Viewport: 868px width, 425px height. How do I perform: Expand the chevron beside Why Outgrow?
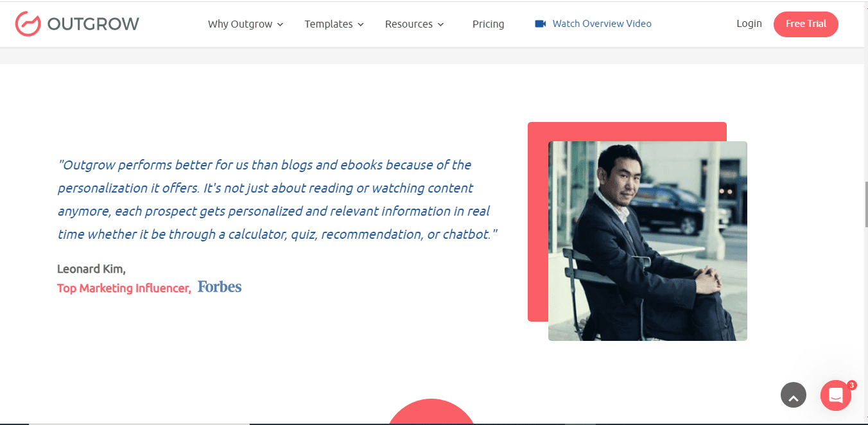pyautogui.click(x=280, y=24)
